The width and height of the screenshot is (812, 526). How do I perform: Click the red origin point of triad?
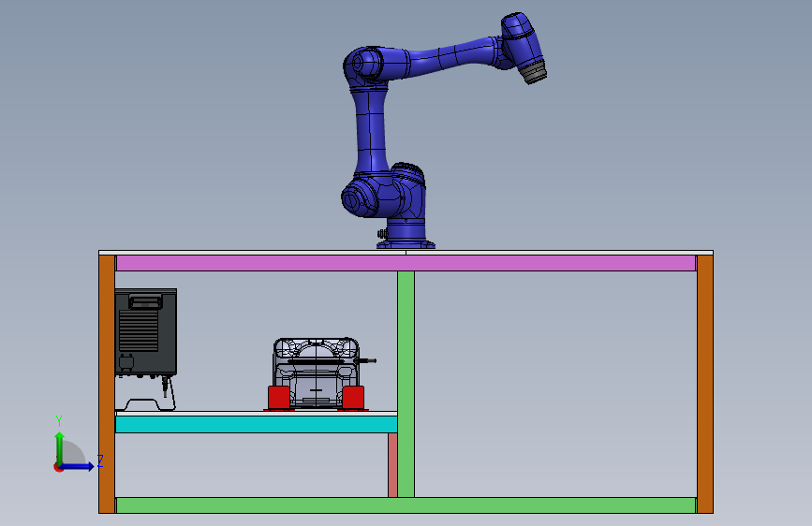point(58,467)
